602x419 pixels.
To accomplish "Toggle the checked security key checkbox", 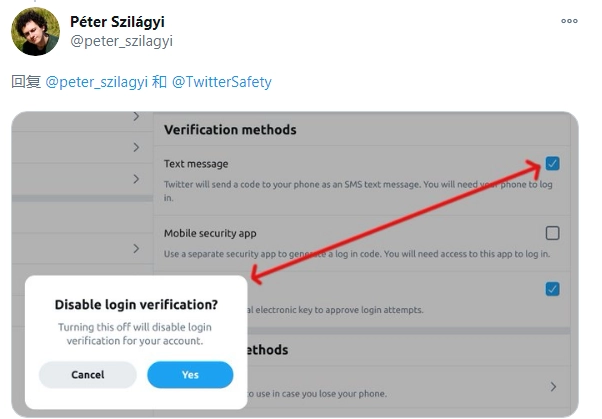I will click(x=552, y=289).
